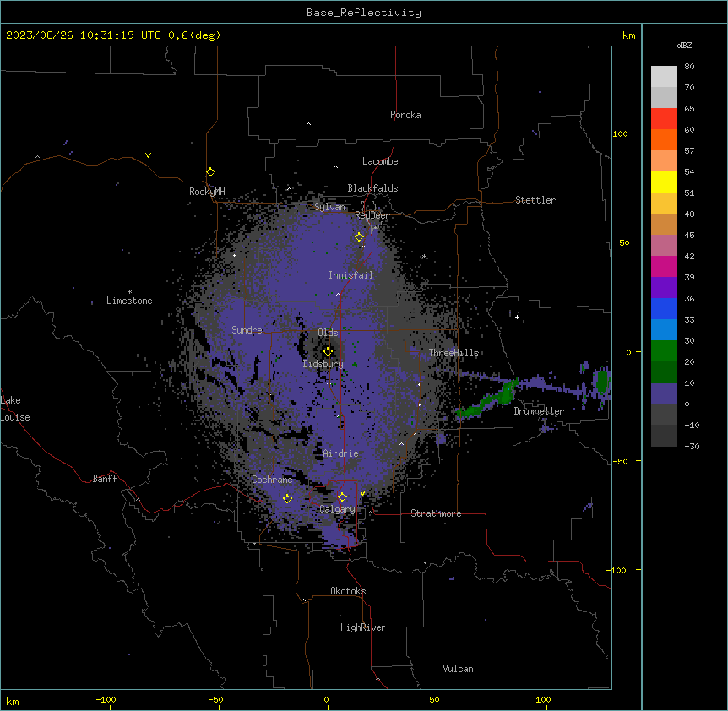Click the Sundre town label
This screenshot has width=728, height=711.
click(x=247, y=330)
